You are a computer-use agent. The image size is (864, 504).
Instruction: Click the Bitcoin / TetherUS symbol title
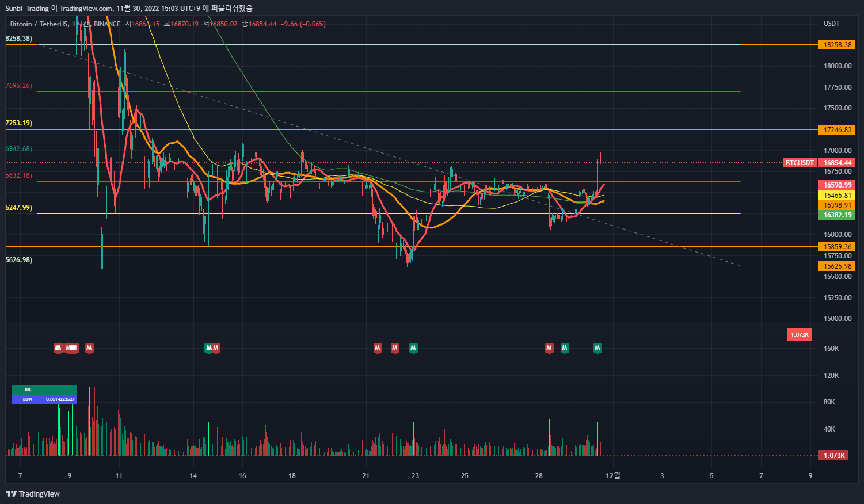click(x=39, y=24)
